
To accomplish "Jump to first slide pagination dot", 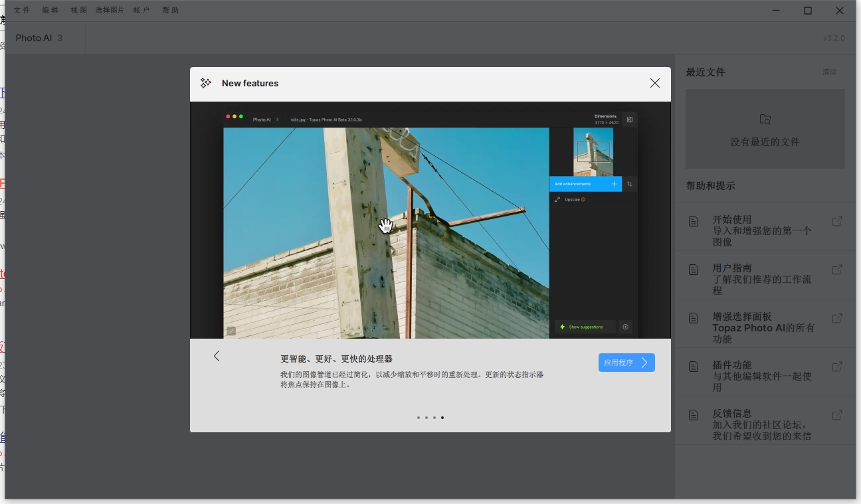I will [x=419, y=418].
